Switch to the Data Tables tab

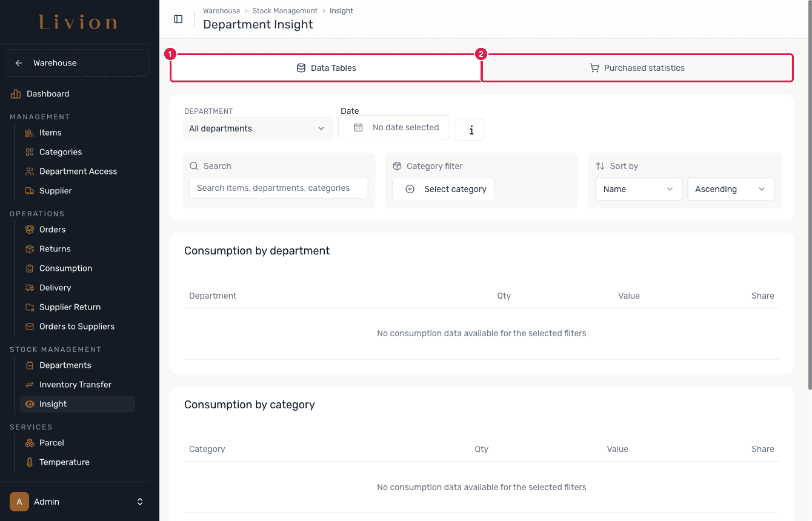click(326, 68)
